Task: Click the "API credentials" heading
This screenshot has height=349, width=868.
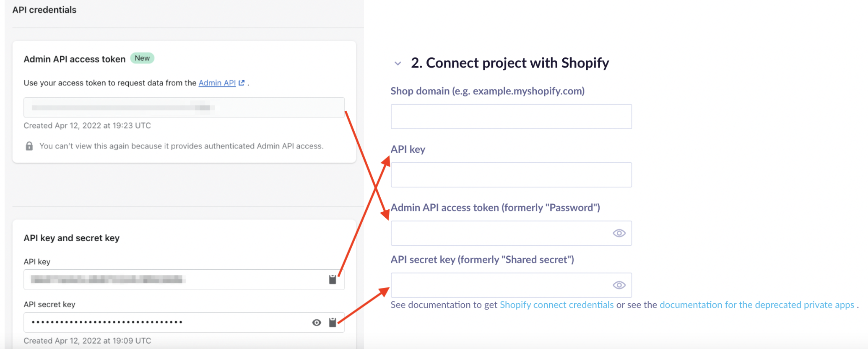Action: (x=44, y=10)
